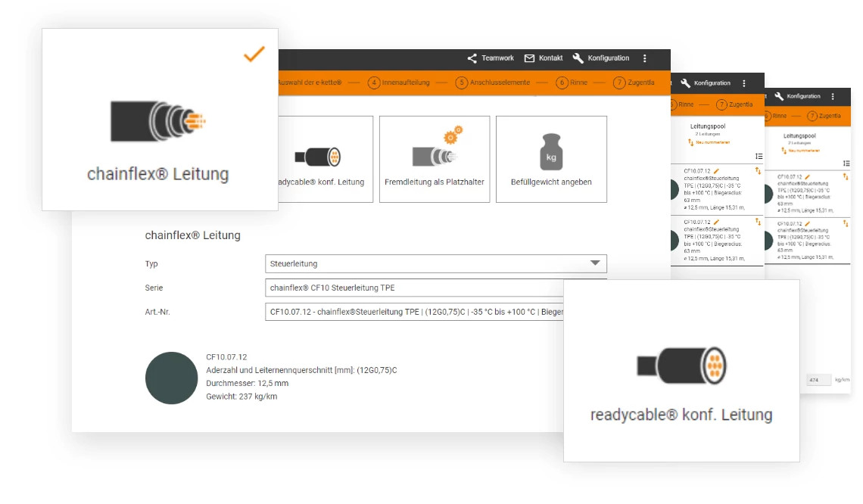The width and height of the screenshot is (863, 504).
Task: Edit the first CF10.07.12 entry with pencil icon
Action: click(x=715, y=170)
